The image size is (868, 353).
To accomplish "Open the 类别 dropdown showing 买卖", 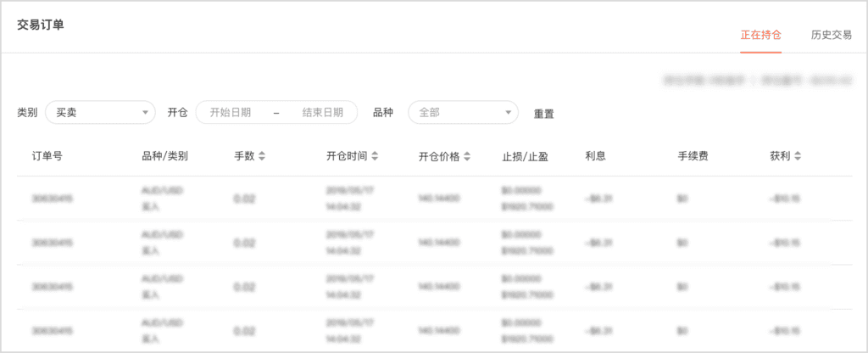I will click(x=100, y=112).
